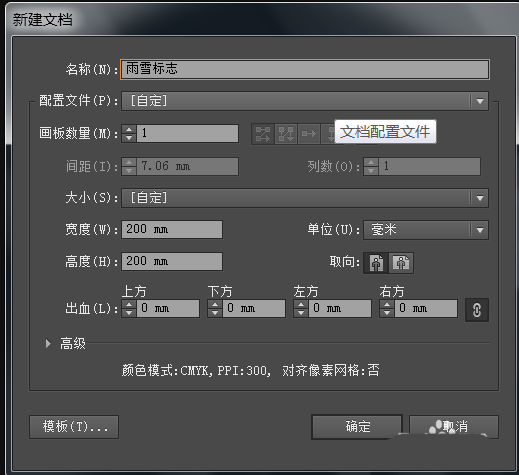The width and height of the screenshot is (519, 475).
Task: Open the 单位 units dropdown showing 毫米
Action: [x=426, y=230]
